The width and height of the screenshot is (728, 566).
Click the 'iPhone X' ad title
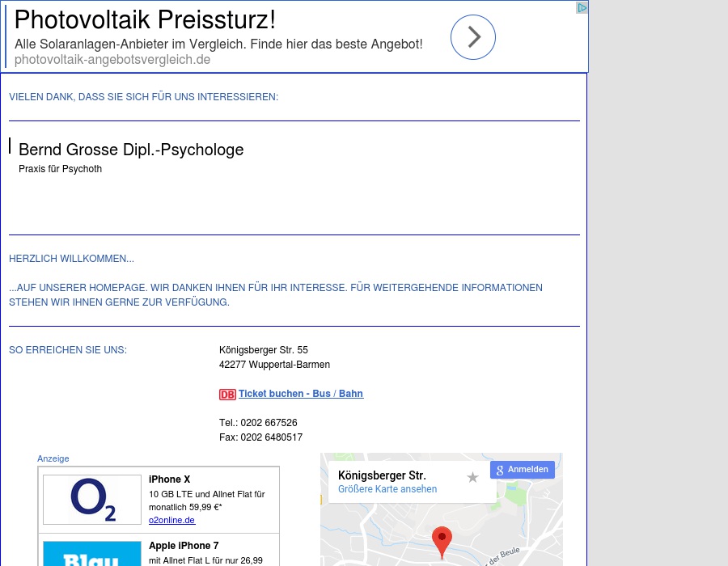(x=170, y=479)
